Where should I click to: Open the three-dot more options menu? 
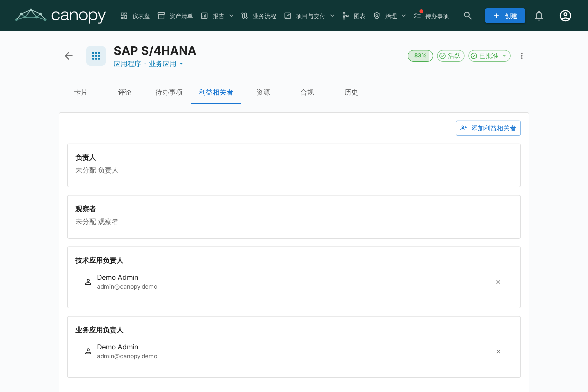click(x=522, y=56)
